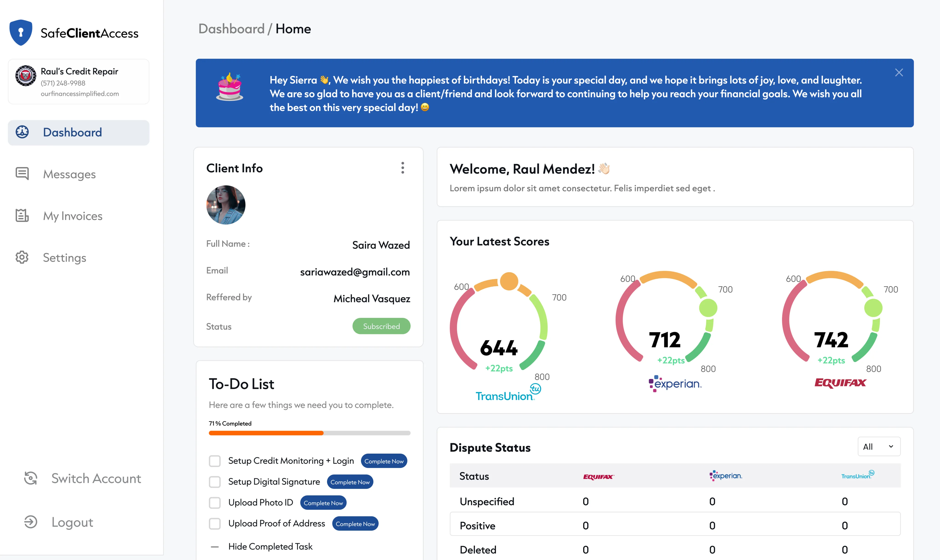
Task: Check Upload Proof of Address checkbox
Action: (x=215, y=523)
